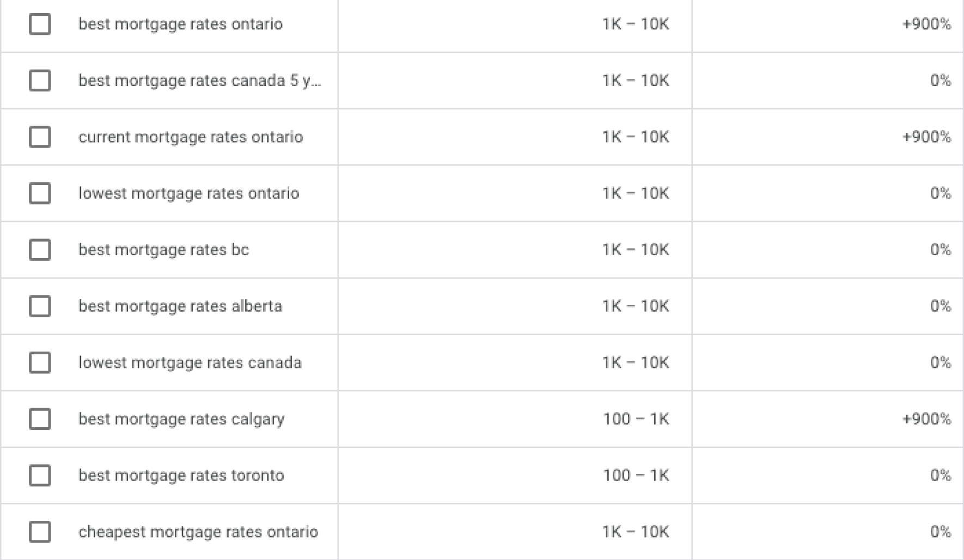Click the truncated 'best mortgage rates canada 5 y…' keyword
Viewport: 964px width, 560px height.
click(199, 81)
